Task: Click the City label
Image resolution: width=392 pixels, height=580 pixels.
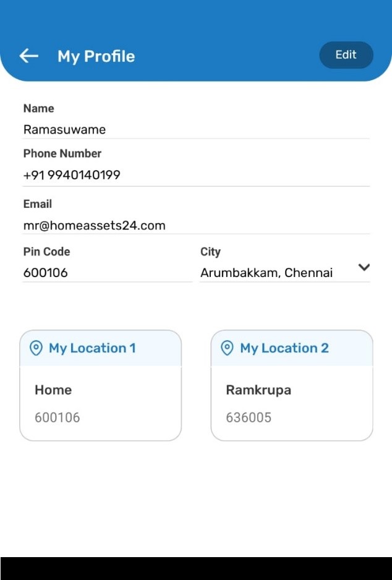Action: [210, 252]
